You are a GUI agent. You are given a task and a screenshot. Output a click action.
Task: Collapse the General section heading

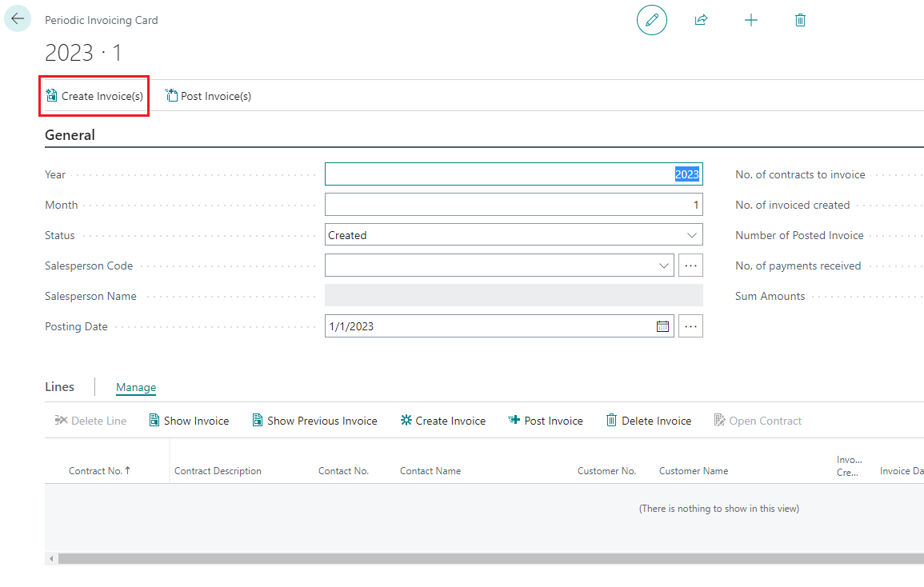click(x=70, y=135)
